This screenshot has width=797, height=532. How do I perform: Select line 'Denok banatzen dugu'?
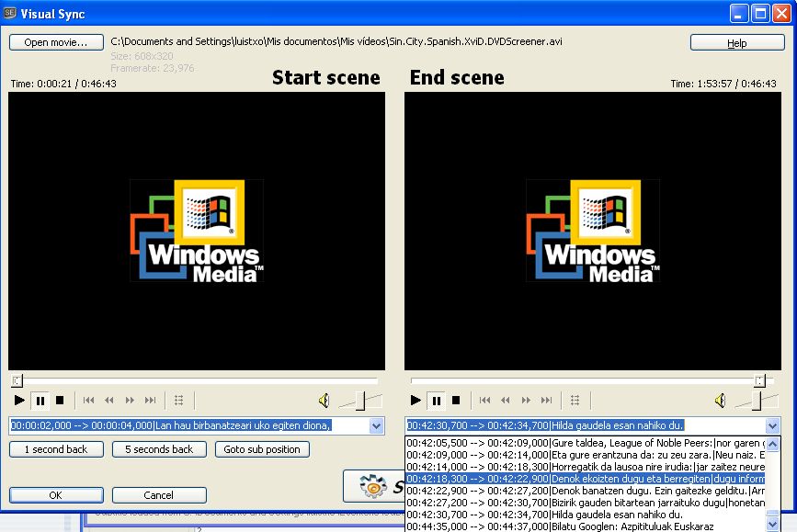tap(586, 491)
